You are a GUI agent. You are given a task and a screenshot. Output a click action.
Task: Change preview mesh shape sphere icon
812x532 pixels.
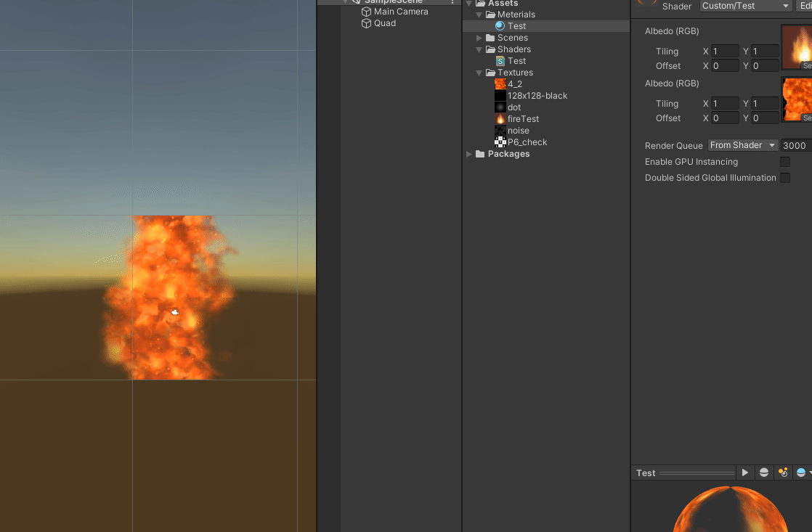click(764, 472)
